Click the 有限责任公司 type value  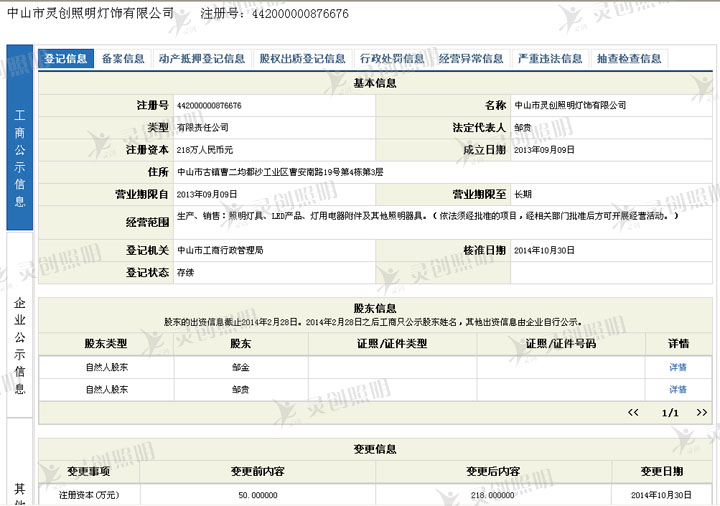(202, 128)
